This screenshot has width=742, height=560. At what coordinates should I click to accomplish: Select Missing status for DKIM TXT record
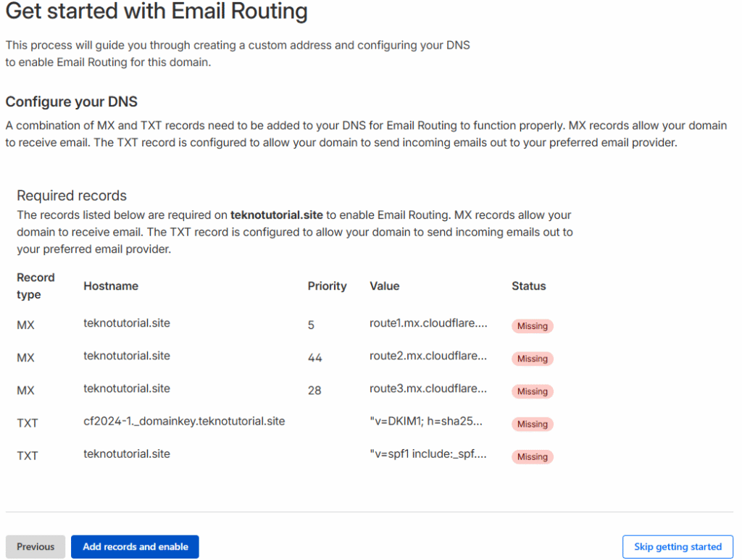[533, 424]
